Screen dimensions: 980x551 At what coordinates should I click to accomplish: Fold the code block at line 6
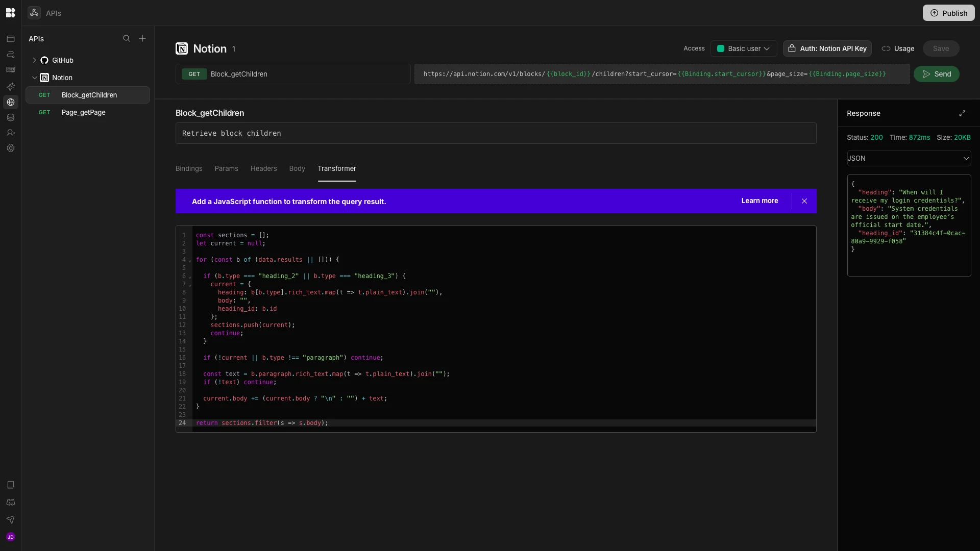[x=190, y=277]
